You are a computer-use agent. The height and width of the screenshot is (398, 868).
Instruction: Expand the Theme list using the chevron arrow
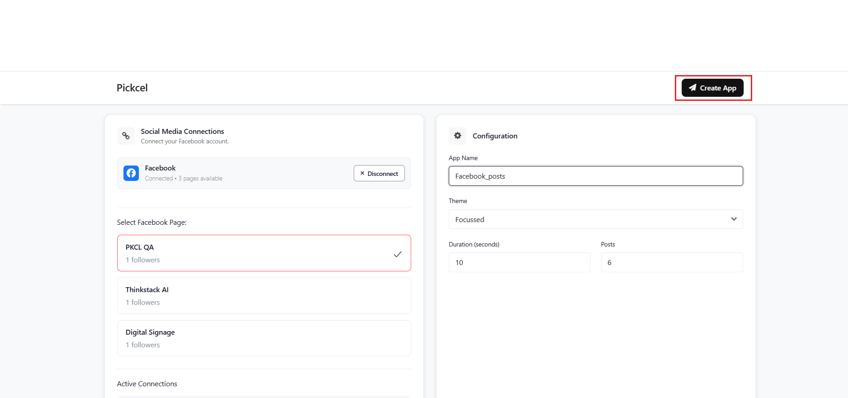click(x=733, y=219)
